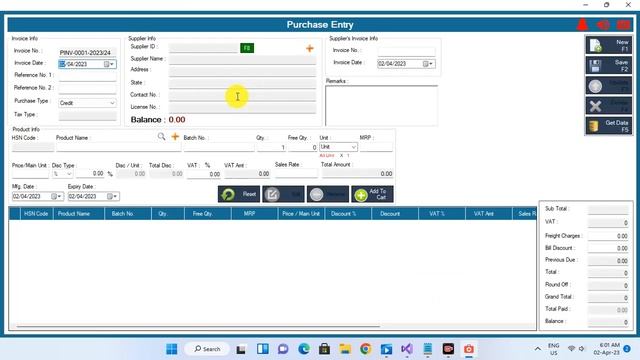Click the Product Name column header
640x360 pixels.
pos(78,213)
